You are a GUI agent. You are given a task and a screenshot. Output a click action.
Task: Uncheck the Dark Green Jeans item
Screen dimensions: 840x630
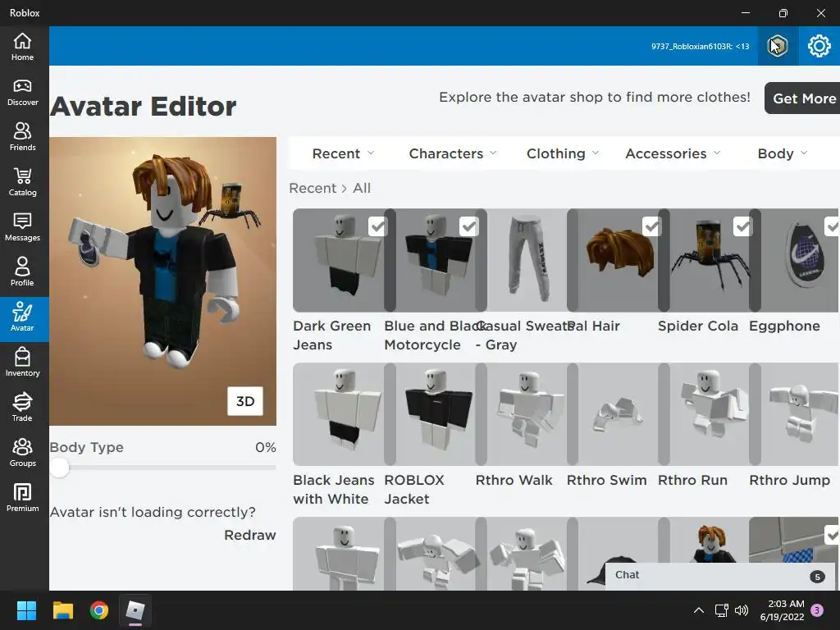pyautogui.click(x=377, y=226)
